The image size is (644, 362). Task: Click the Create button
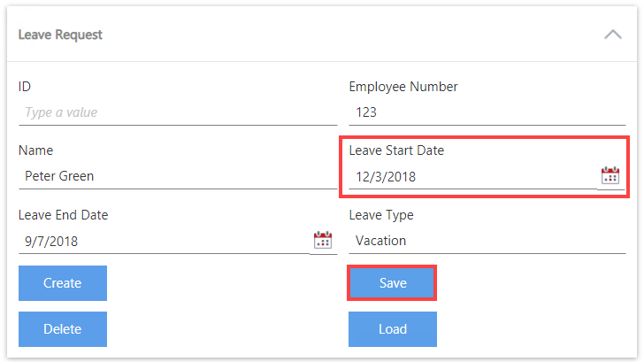coord(63,283)
